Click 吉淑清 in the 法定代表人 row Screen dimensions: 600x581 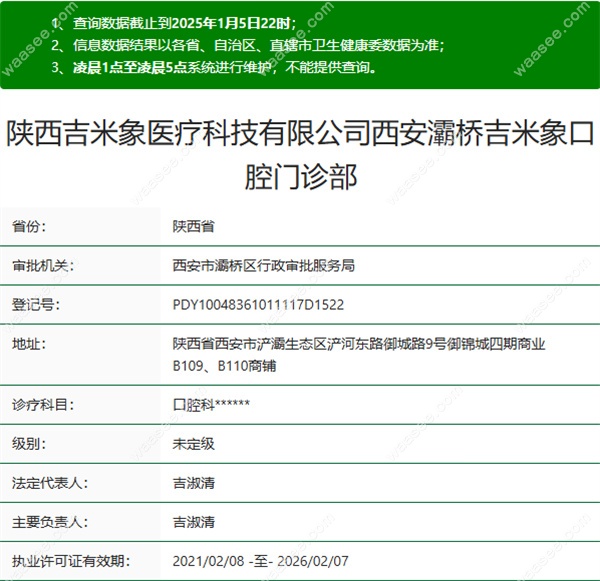(194, 483)
